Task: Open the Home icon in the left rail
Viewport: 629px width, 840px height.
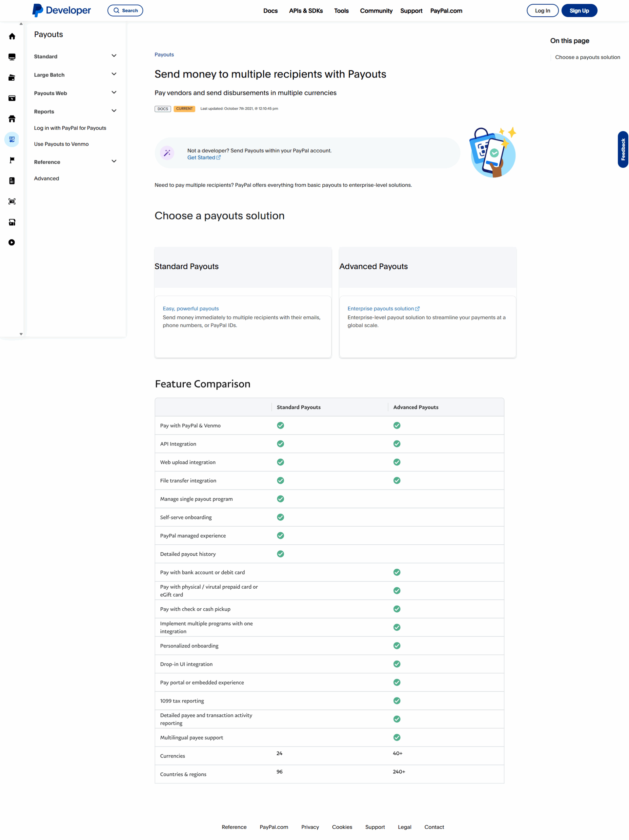Action: 12,36
